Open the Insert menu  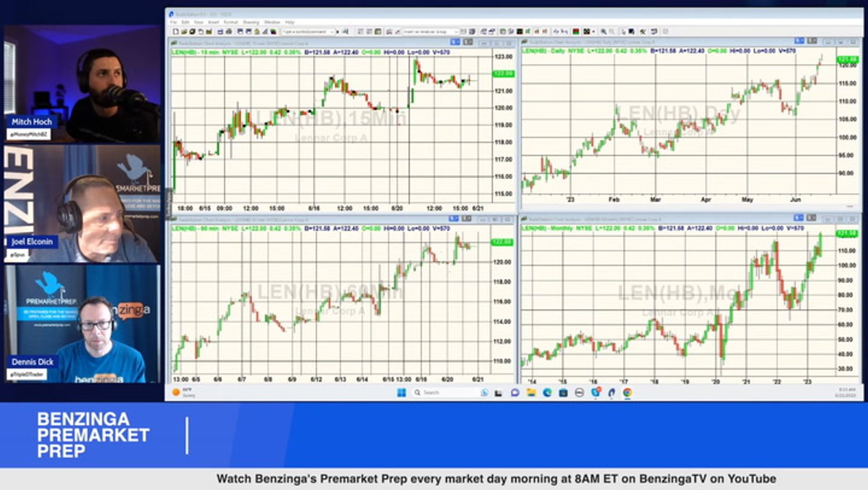[213, 22]
